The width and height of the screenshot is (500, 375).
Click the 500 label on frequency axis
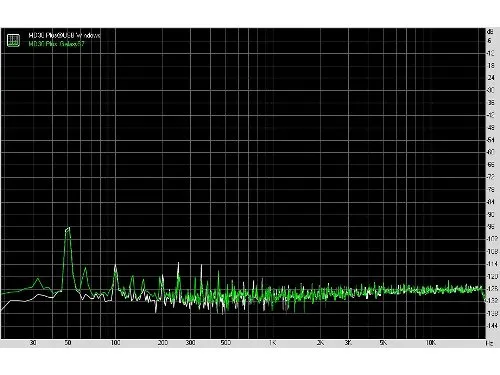pyautogui.click(x=226, y=343)
